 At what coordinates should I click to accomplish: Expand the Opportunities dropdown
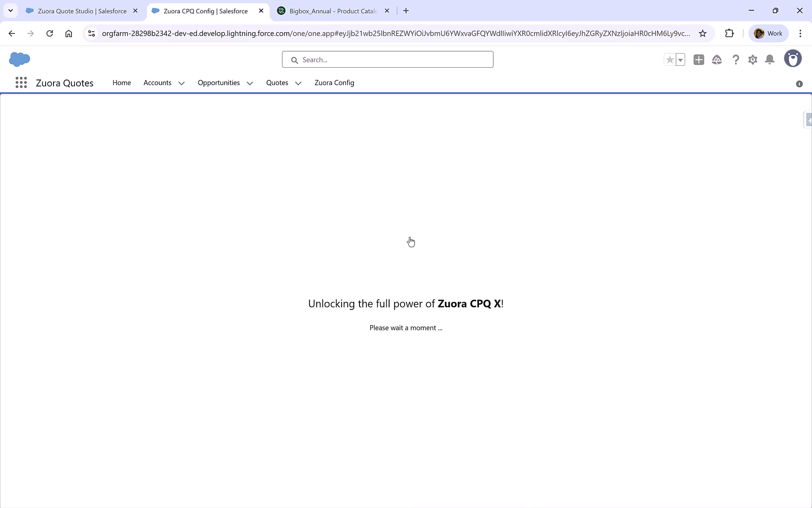[250, 83]
